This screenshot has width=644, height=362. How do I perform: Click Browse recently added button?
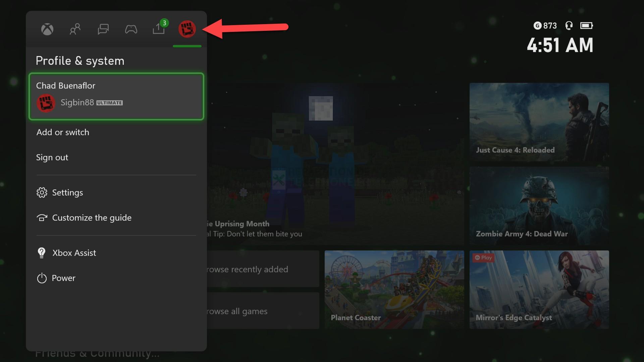(263, 269)
